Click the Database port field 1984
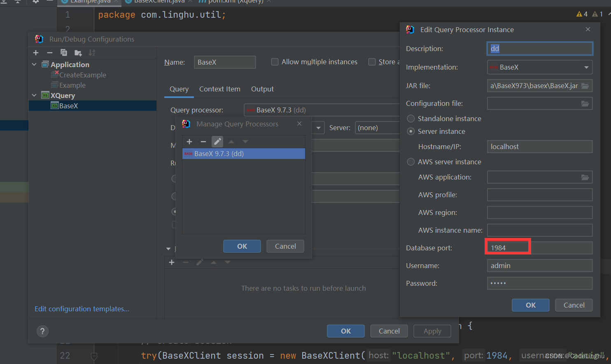The height and width of the screenshot is (364, 611). click(540, 248)
